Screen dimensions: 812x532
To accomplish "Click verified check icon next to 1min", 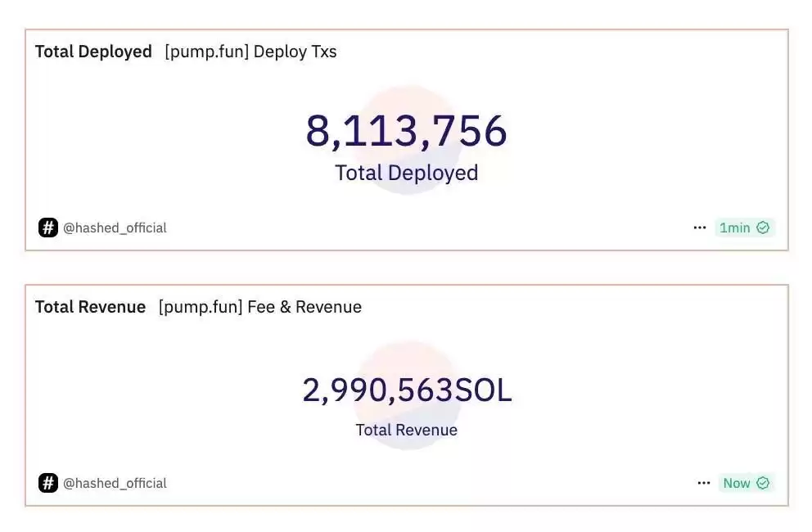I will [763, 228].
